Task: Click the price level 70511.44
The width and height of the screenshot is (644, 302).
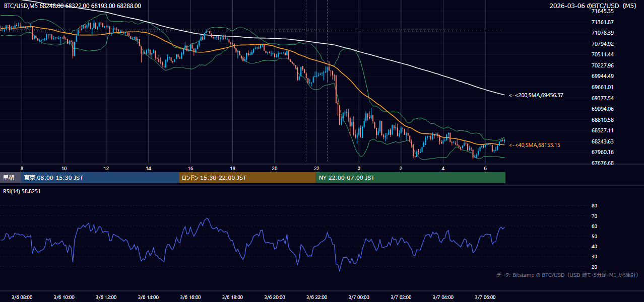Action: pos(603,54)
